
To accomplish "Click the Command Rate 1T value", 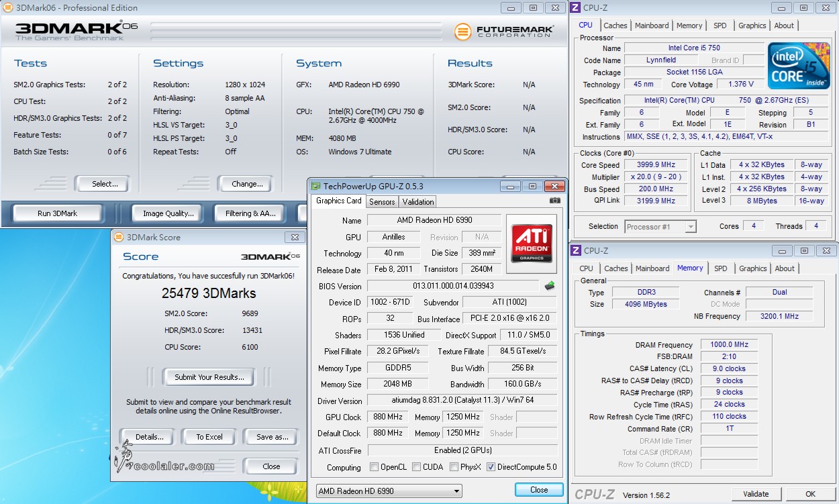I will tap(729, 429).
